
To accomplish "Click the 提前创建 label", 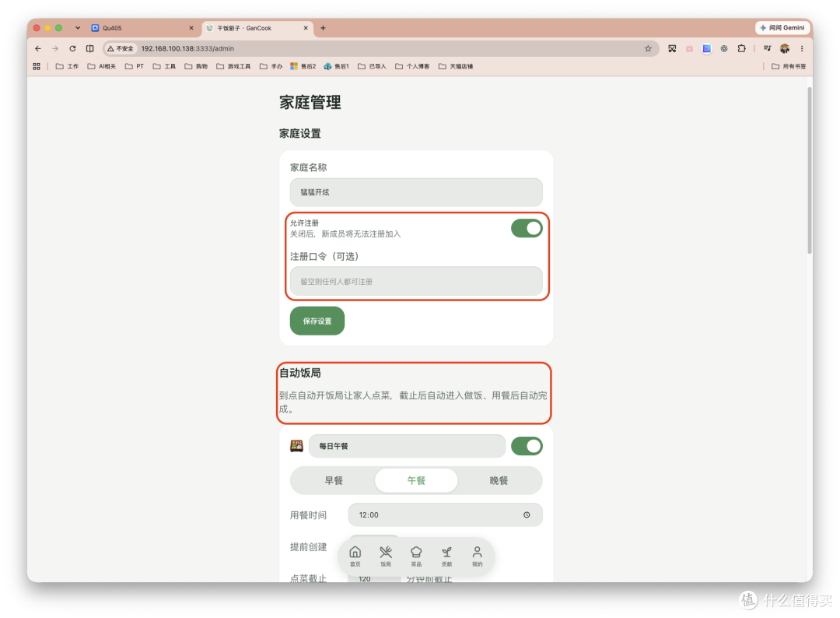I will coord(308,546).
